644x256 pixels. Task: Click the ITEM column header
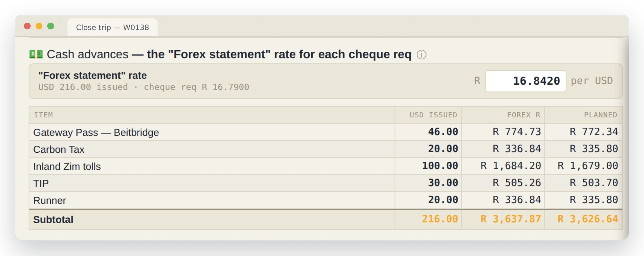click(43, 115)
